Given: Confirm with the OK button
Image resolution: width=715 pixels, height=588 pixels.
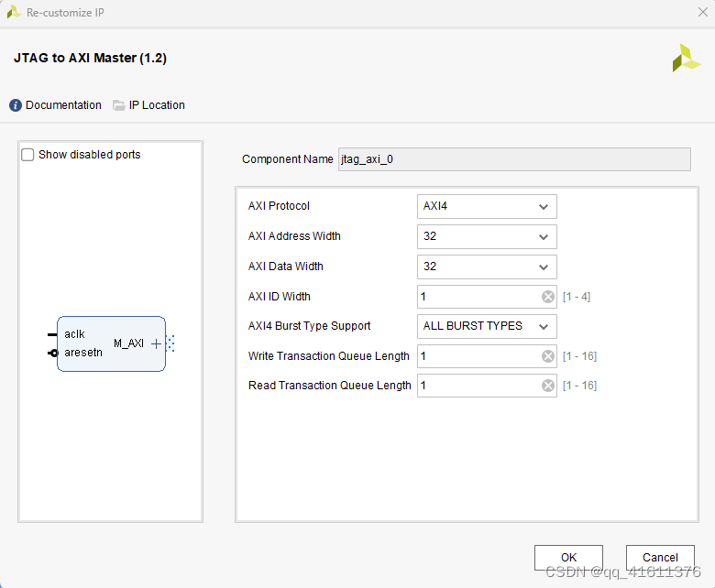Looking at the screenshot, I should coord(568,558).
